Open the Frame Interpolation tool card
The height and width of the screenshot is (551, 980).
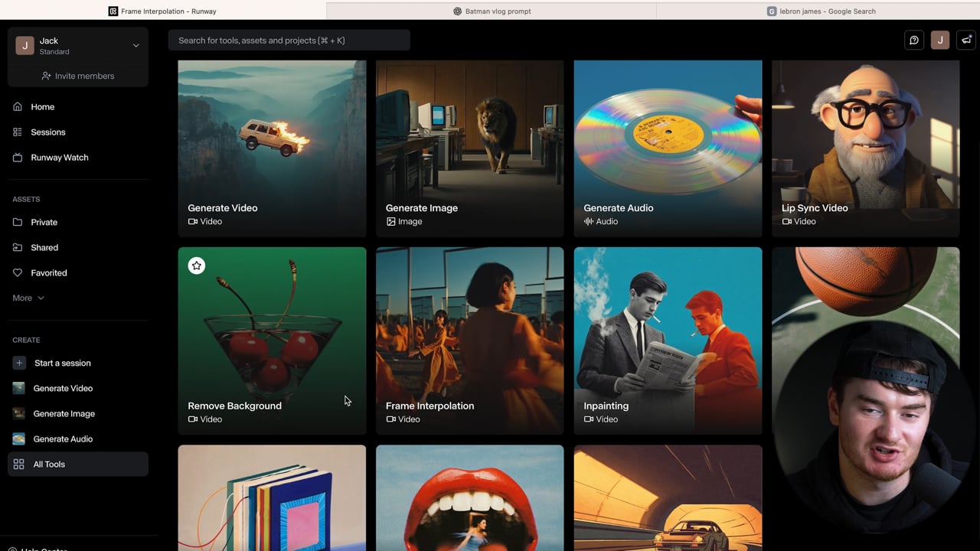(x=469, y=341)
